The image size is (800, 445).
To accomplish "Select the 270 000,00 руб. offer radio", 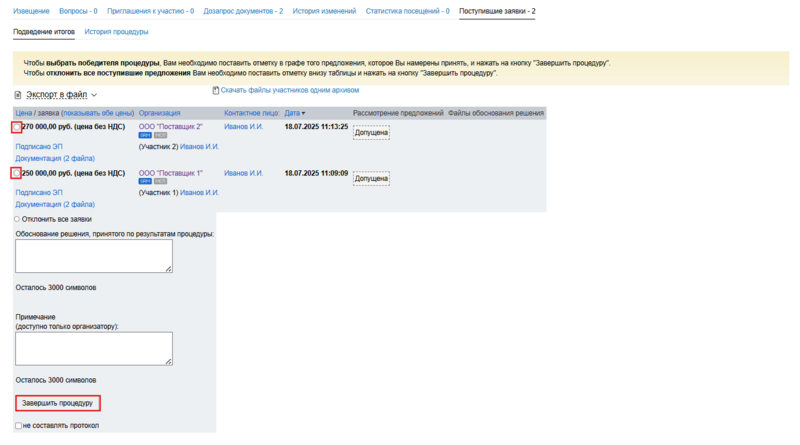I will coord(17,127).
